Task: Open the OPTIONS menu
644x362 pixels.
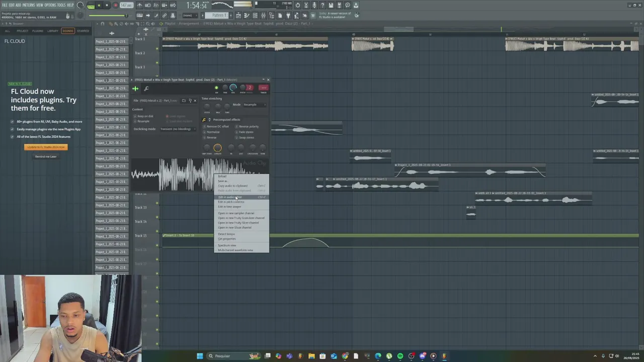Action: click(50, 5)
